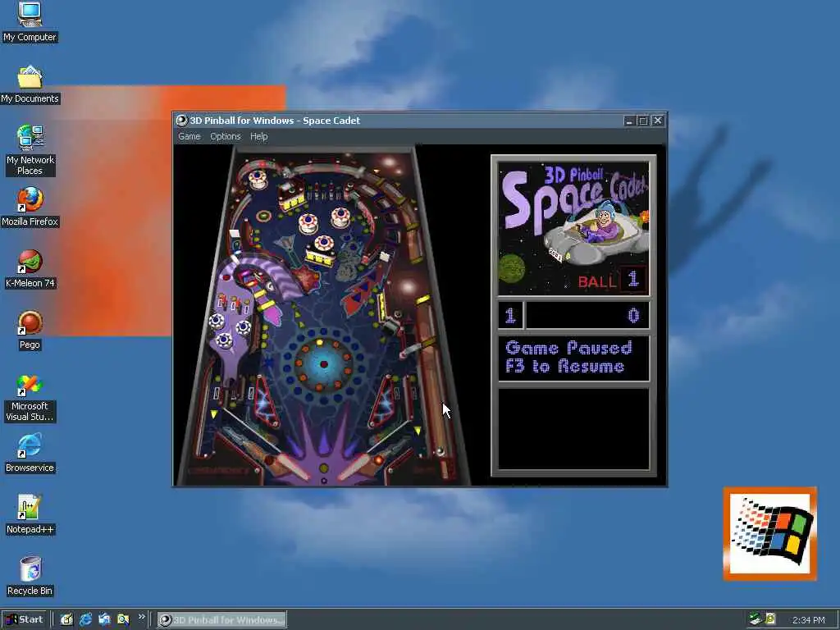The height and width of the screenshot is (630, 840).
Task: Click the Windows logo picture on desktop
Action: [769, 534]
